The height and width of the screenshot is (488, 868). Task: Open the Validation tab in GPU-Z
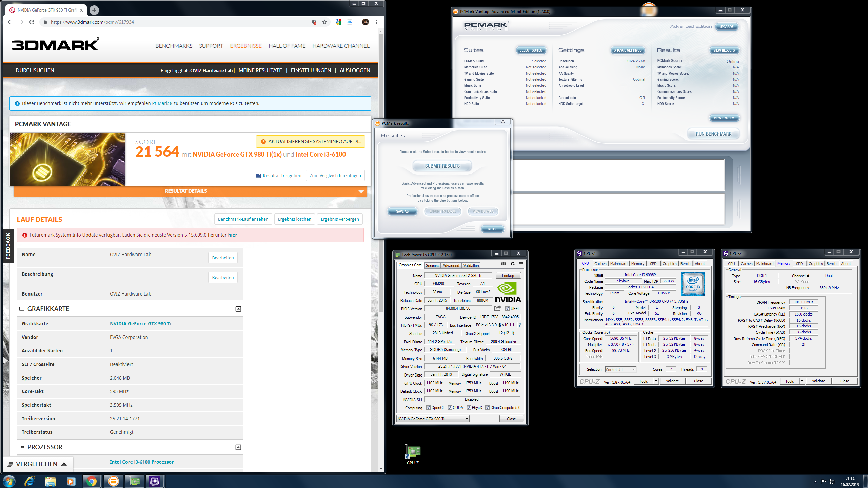pyautogui.click(x=471, y=266)
